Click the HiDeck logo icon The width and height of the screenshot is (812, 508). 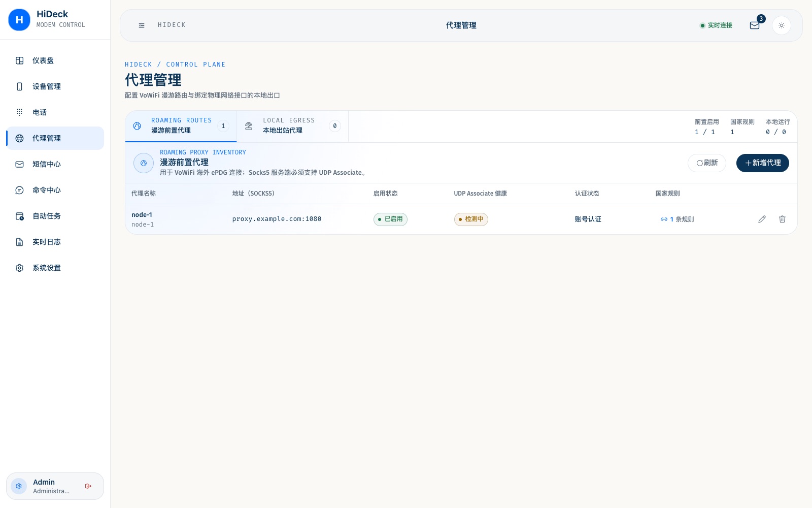click(x=19, y=20)
